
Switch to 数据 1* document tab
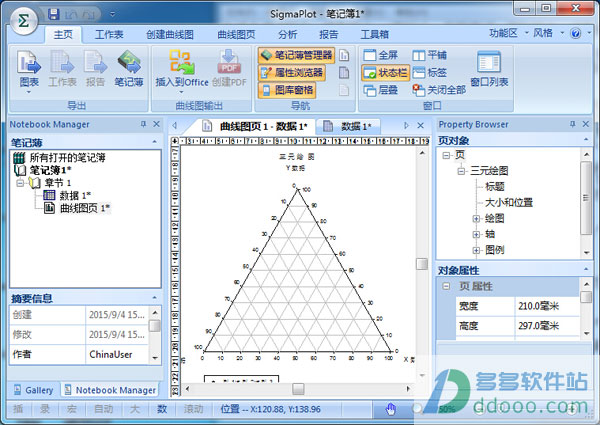[x=347, y=126]
